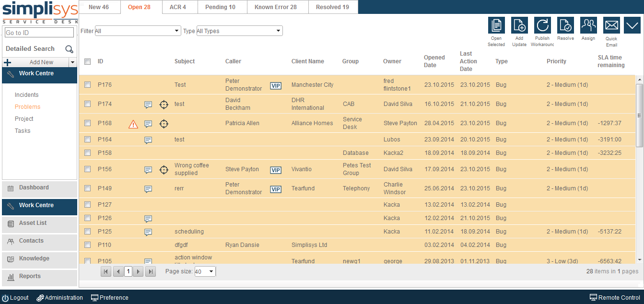Check the checkbox for problem P176
Screen dimensions: 644x304
coord(87,84)
